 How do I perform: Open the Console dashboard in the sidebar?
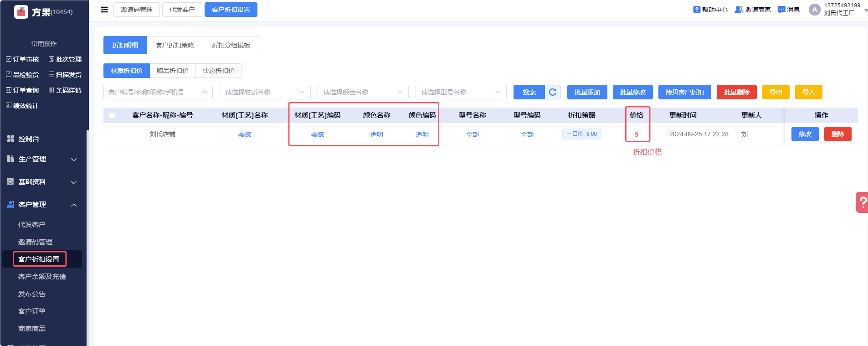(x=29, y=139)
